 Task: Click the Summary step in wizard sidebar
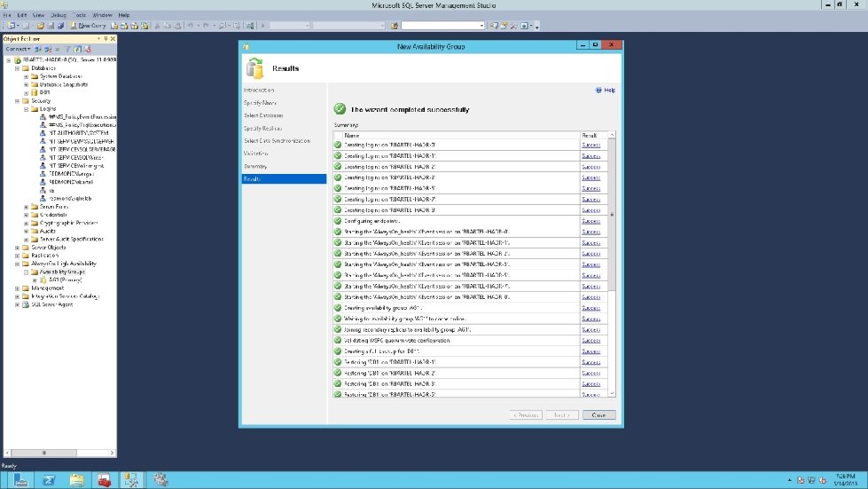(255, 166)
